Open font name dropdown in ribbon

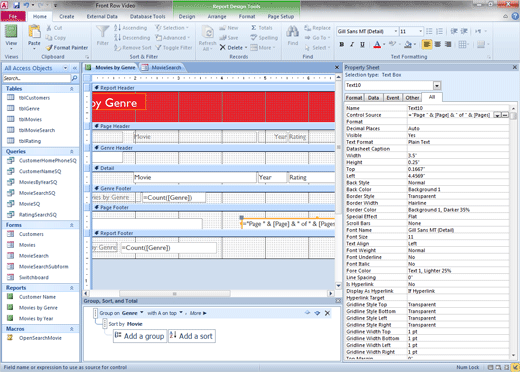click(x=396, y=31)
